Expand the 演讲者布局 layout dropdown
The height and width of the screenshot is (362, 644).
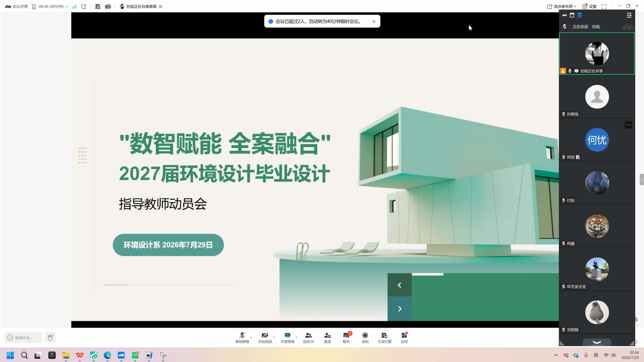click(562, 6)
